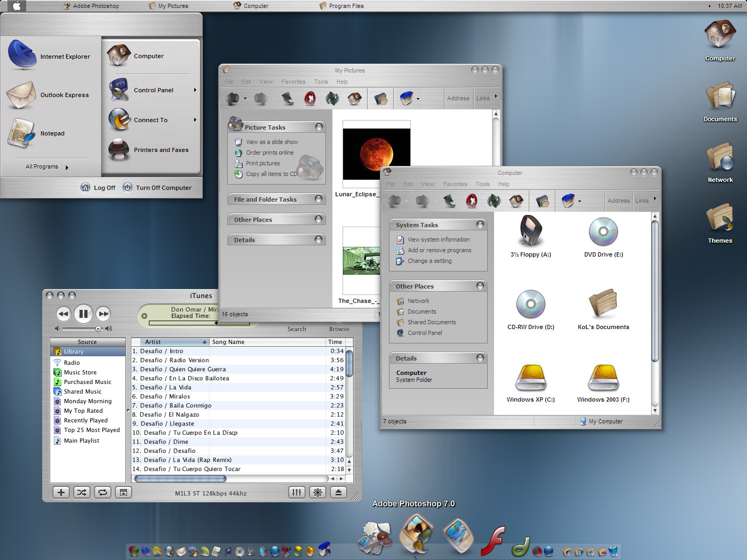
Task: Click the Computer item in start menu
Action: coord(137,56)
